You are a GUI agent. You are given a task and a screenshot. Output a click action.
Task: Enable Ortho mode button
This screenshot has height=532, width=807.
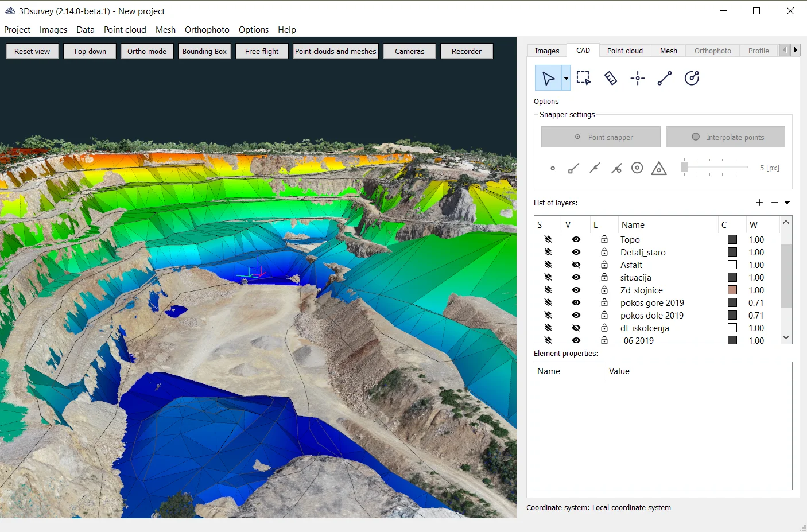[x=147, y=51]
